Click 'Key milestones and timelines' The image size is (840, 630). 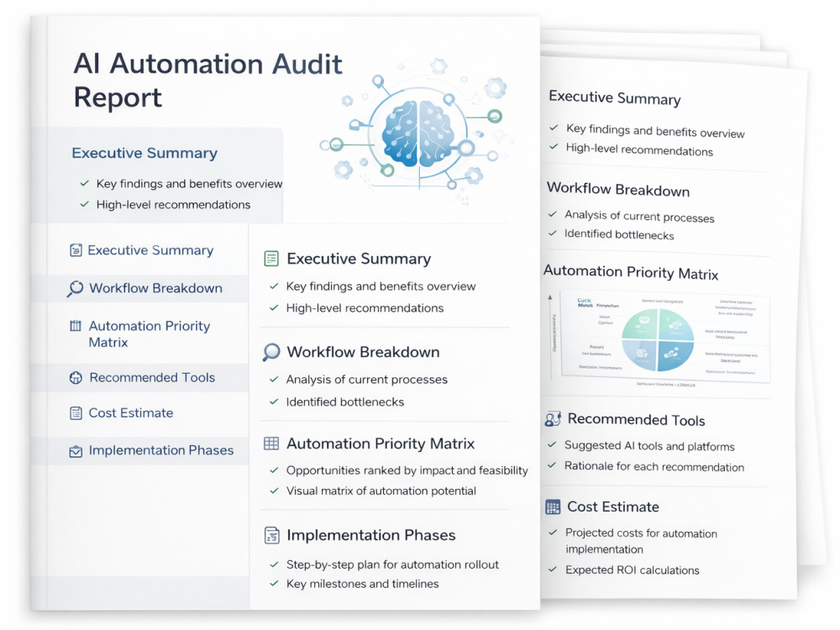(x=363, y=584)
